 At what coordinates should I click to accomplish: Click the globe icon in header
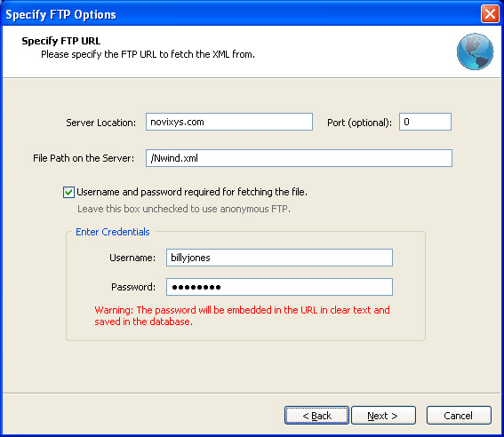point(475,52)
